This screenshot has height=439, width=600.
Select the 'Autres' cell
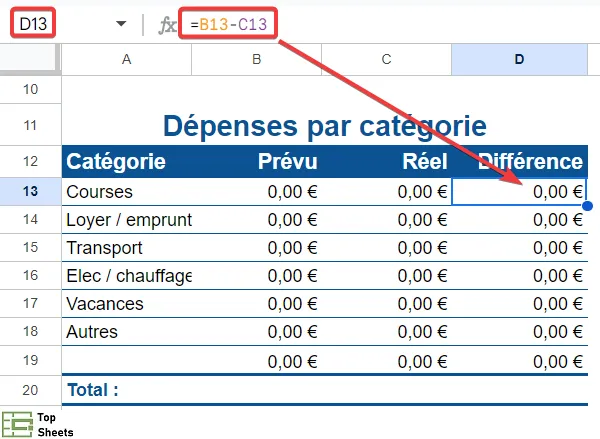pos(127,331)
